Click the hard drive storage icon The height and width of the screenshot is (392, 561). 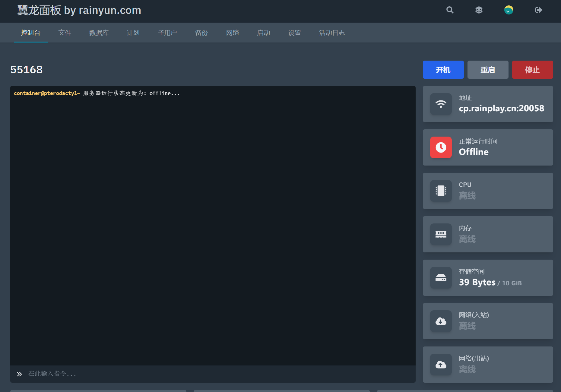pyautogui.click(x=441, y=278)
